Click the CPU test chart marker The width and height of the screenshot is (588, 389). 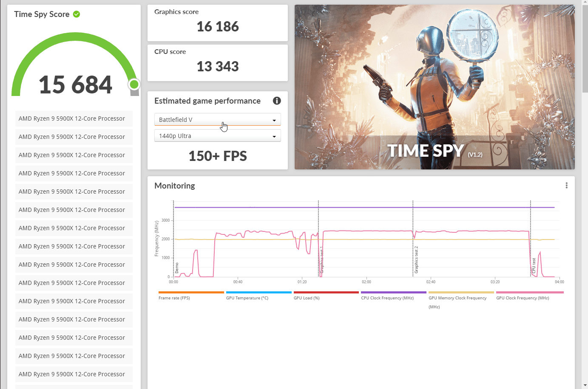pos(534,265)
